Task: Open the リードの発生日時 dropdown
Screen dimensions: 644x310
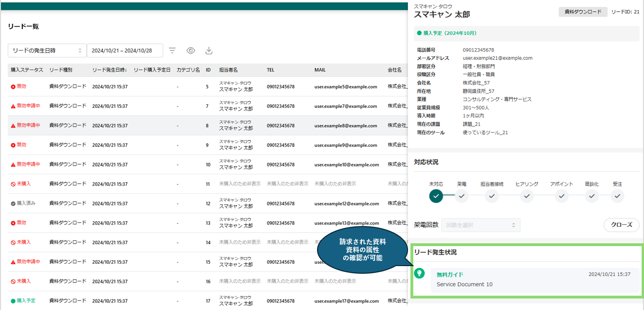Action: tap(47, 51)
